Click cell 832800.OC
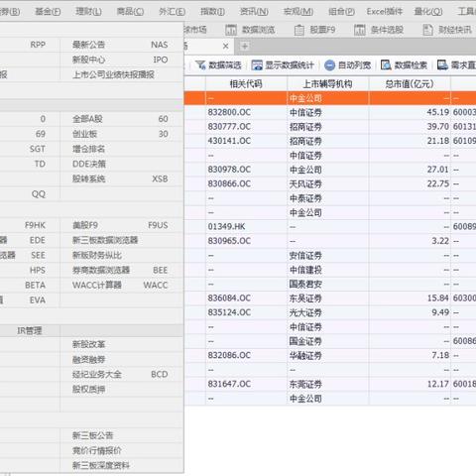 (246, 112)
